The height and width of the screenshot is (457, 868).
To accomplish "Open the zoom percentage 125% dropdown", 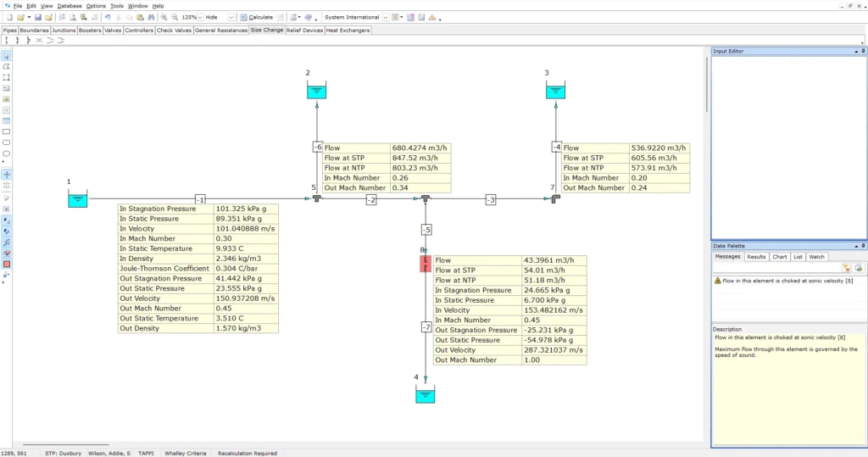I will [200, 17].
